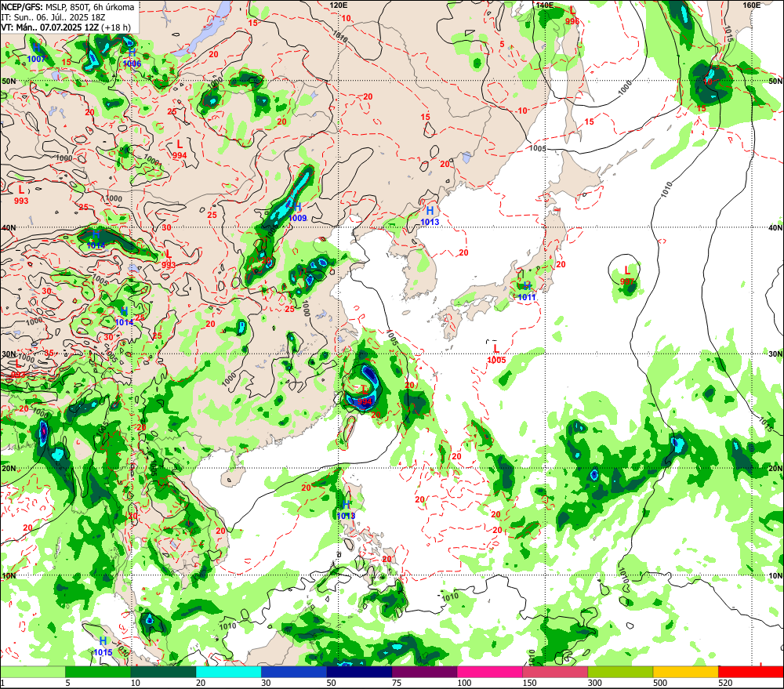Click the '75' legend scale number
Viewport: 784px width, 689px height.
click(397, 683)
